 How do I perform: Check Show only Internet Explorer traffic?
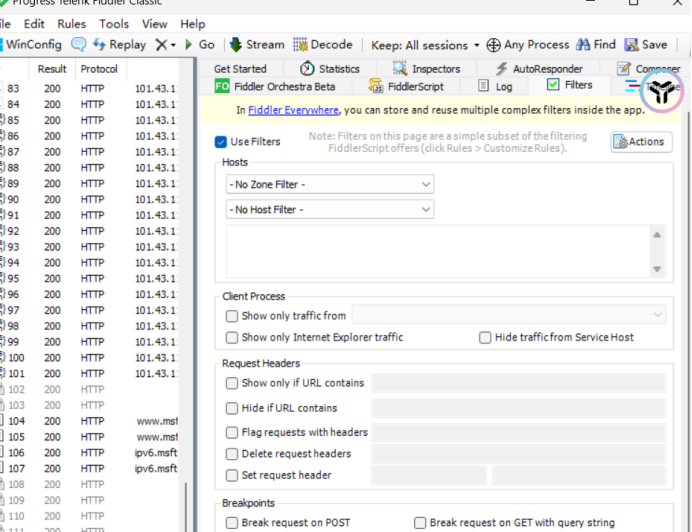click(x=232, y=338)
